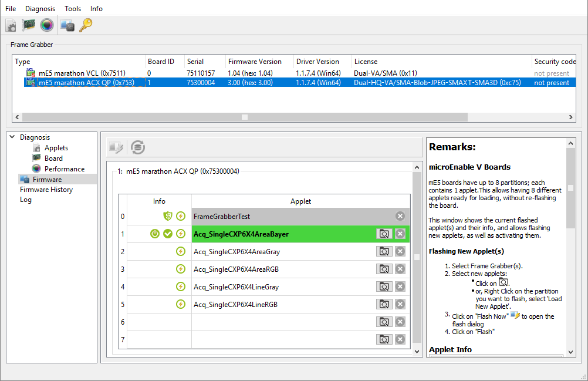The width and height of the screenshot is (588, 381).
Task: Browse applet for partition 5 Acq_SingleCXP6X4LineRGB
Action: click(x=384, y=305)
